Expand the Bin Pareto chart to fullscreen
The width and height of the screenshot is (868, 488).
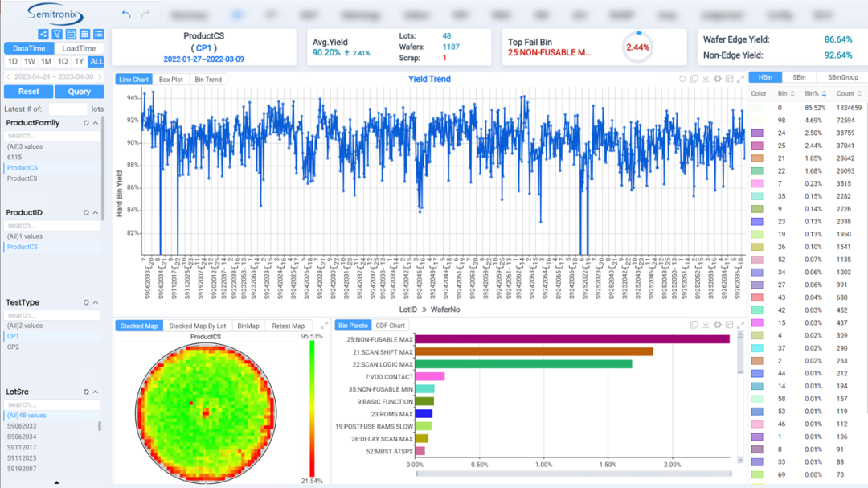(x=740, y=326)
